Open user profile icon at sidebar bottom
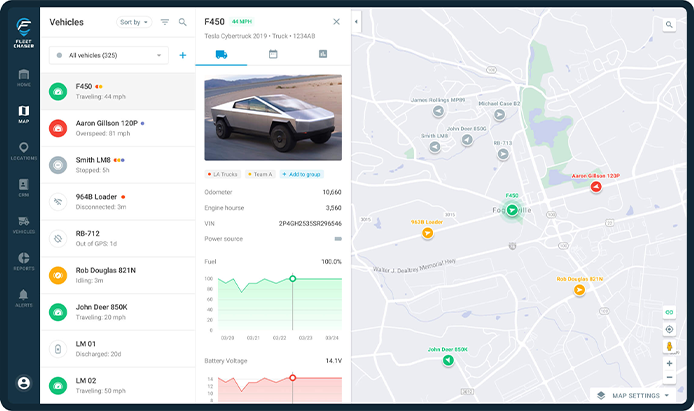The image size is (694, 411). coord(23,383)
